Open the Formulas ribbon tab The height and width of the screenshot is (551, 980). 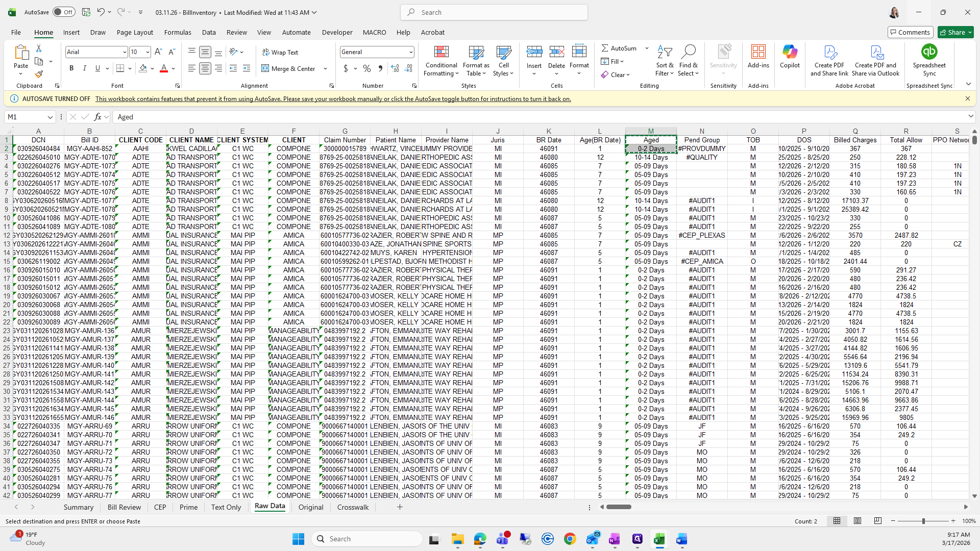178,32
